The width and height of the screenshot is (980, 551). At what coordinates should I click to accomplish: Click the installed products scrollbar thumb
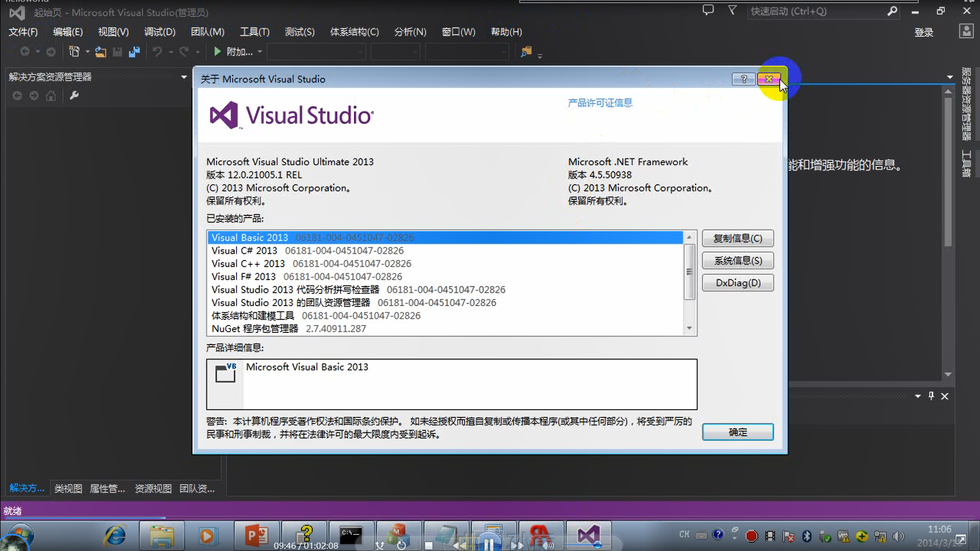pos(689,272)
